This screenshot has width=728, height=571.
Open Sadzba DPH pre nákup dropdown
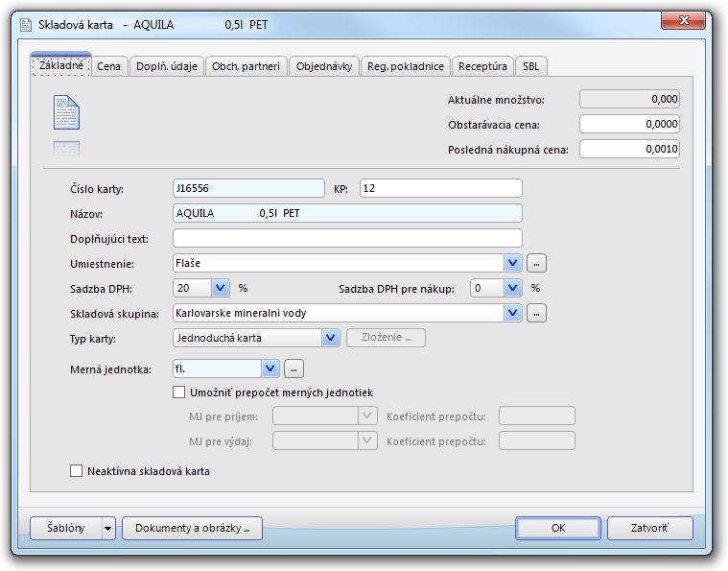[512, 287]
